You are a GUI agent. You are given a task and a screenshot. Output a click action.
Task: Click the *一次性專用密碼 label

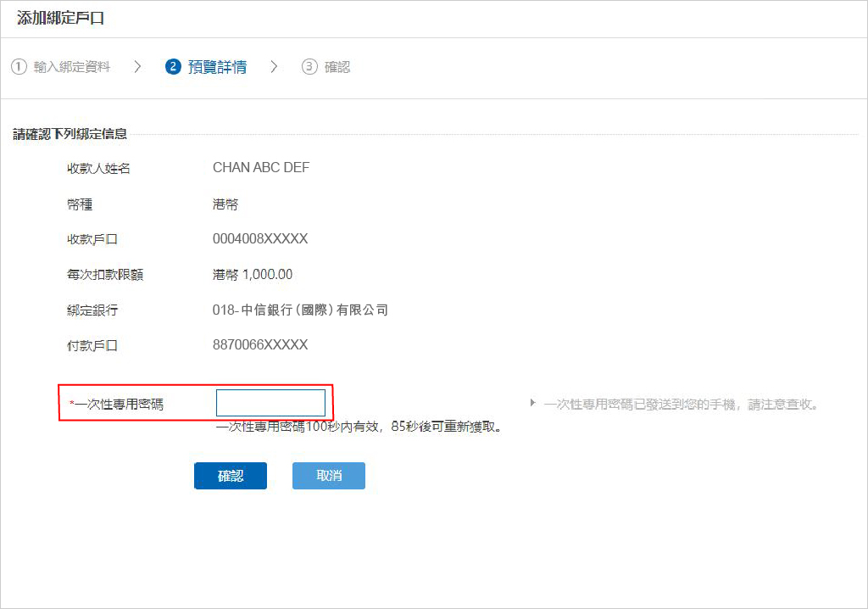pyautogui.click(x=116, y=405)
